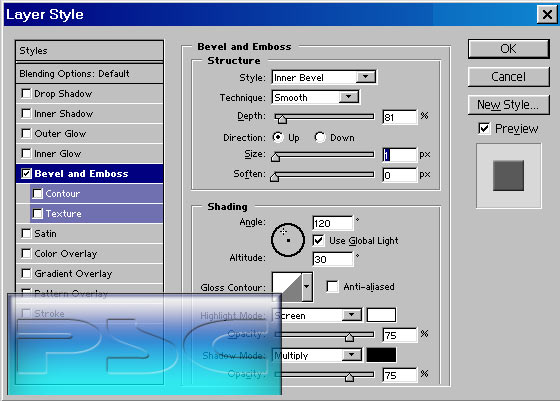Click the Depth slider handle

(x=282, y=119)
